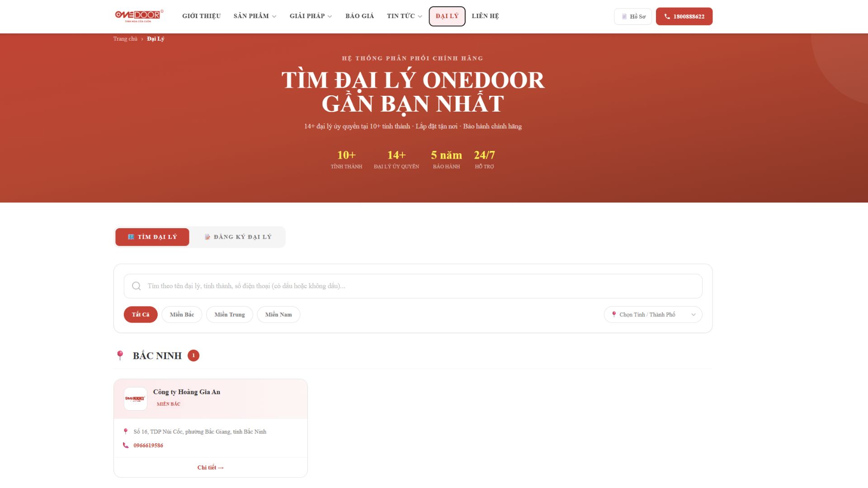
Task: Click the Trang chủ breadcrumb link
Action: click(125, 39)
